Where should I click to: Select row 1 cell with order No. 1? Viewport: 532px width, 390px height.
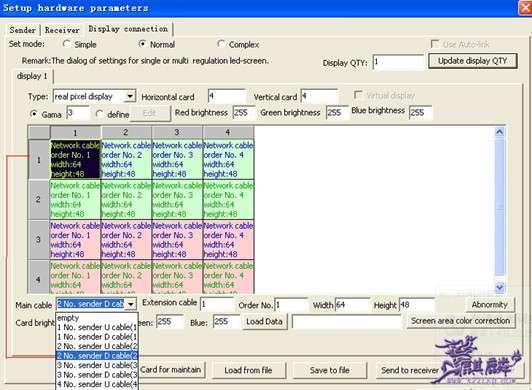(75, 160)
